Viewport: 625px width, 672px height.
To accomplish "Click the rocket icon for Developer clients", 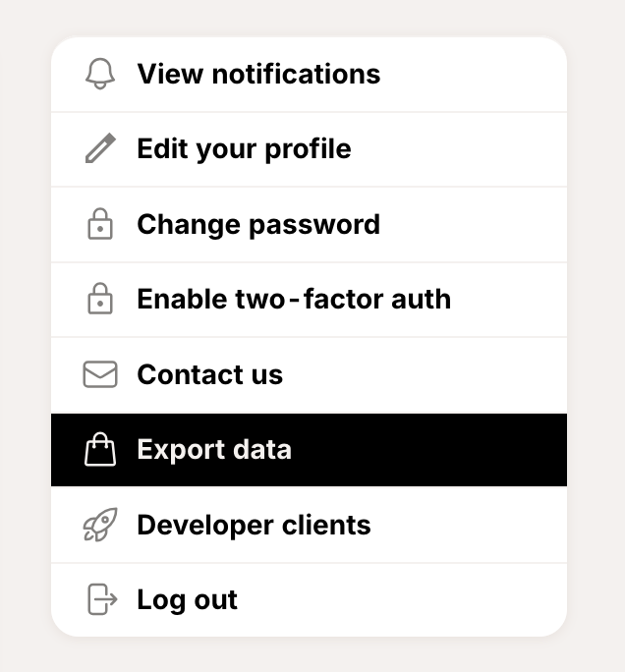I will click(x=100, y=526).
